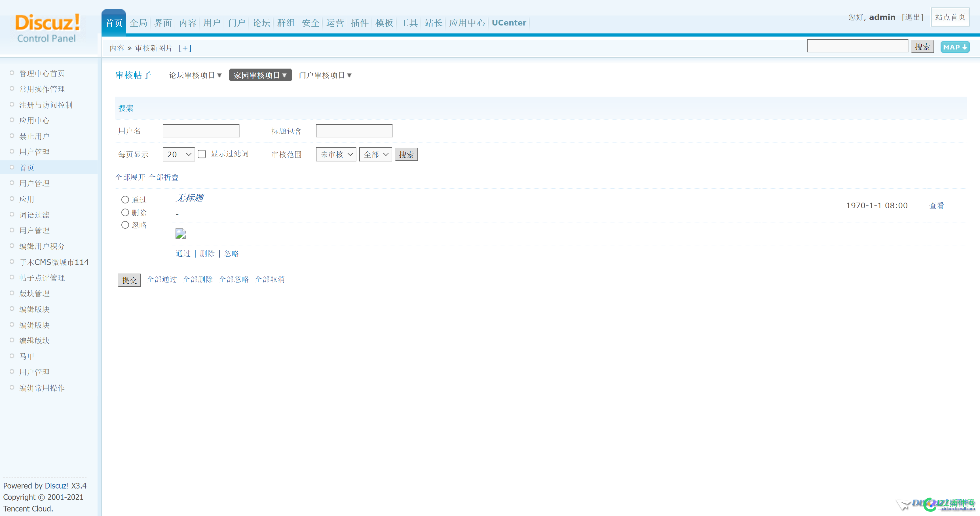
Task: Click inline 通过 link below image
Action: (x=183, y=254)
